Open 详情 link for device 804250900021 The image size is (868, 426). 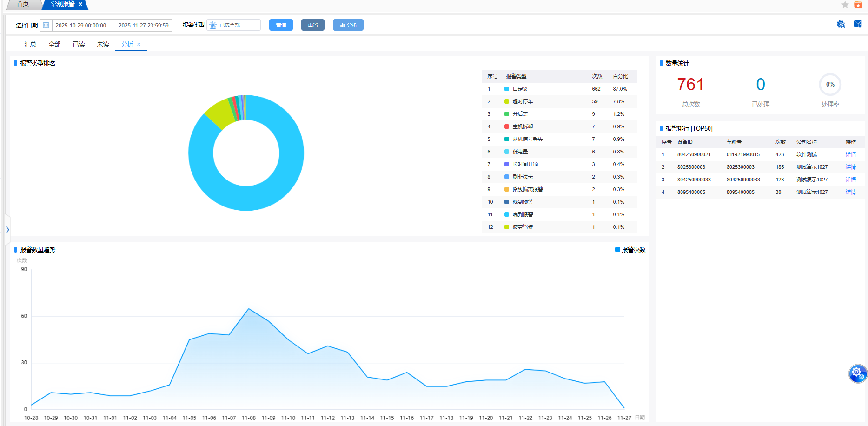pyautogui.click(x=850, y=154)
